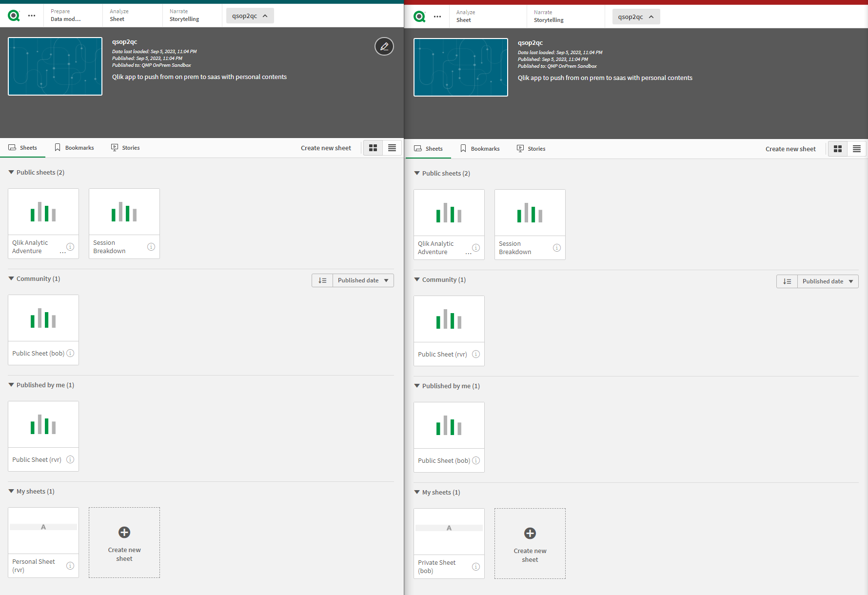The image size is (868, 595).
Task: Open the app thumbnail image in right window
Action: [461, 67]
